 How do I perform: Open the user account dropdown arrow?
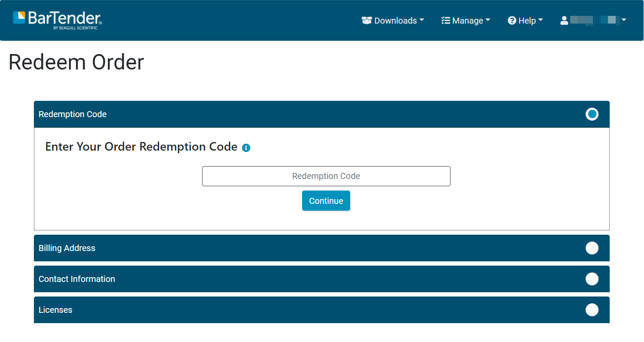click(x=624, y=20)
